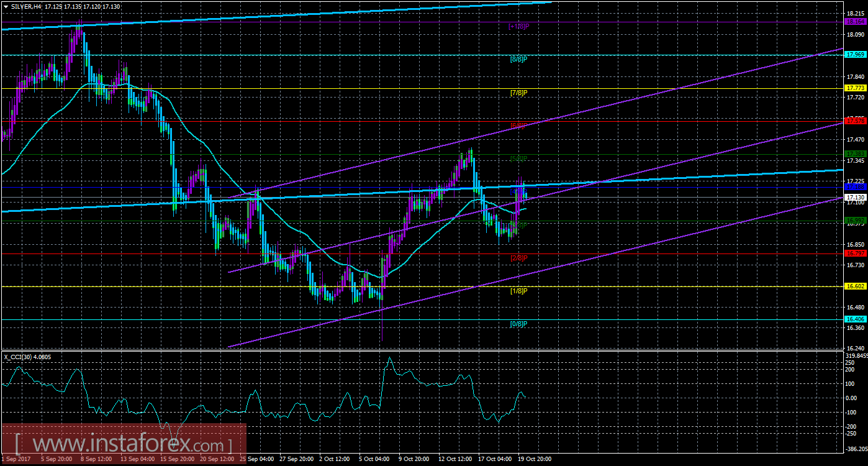Click the 19 Oct 20:00 time label

point(534,459)
